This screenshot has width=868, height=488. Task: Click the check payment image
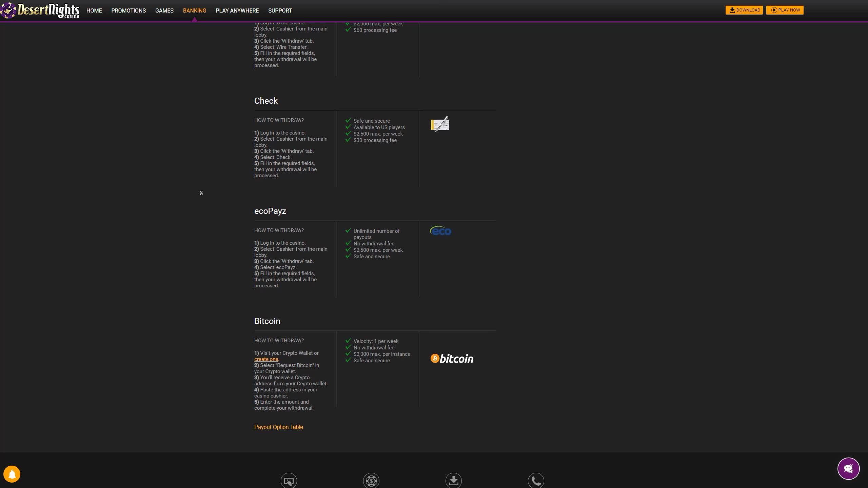point(440,124)
